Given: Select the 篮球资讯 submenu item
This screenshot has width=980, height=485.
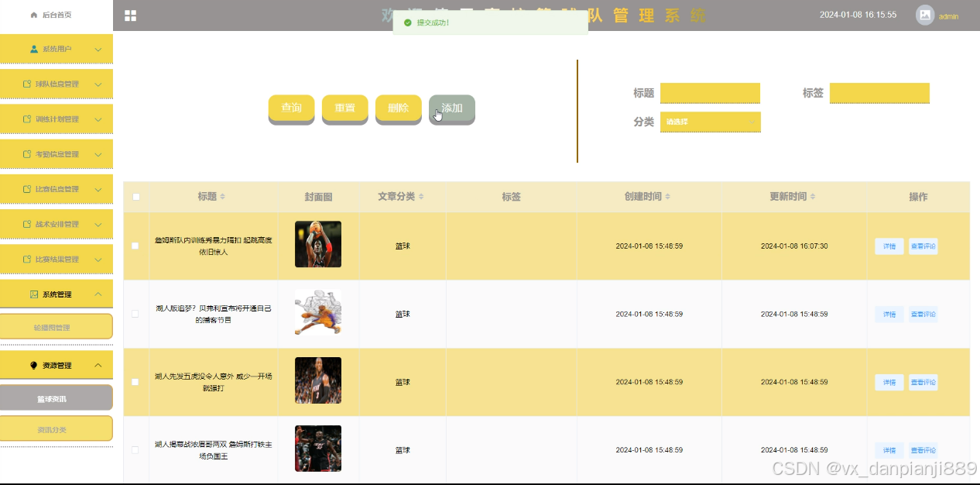Looking at the screenshot, I should tap(57, 398).
